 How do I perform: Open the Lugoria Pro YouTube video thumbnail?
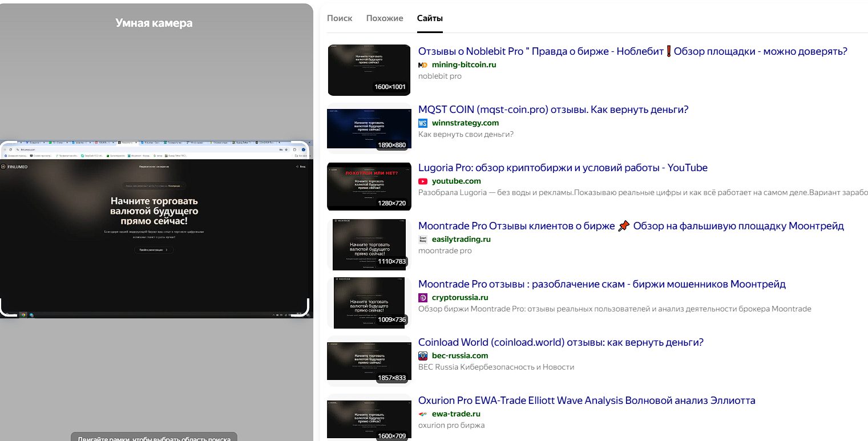pyautogui.click(x=369, y=187)
